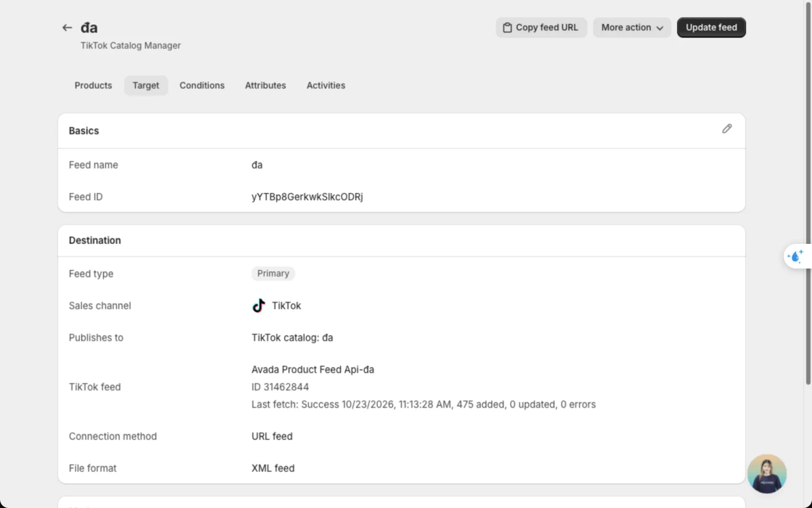This screenshot has height=508, width=812.
Task: Click the Update feed button
Action: [x=711, y=28]
